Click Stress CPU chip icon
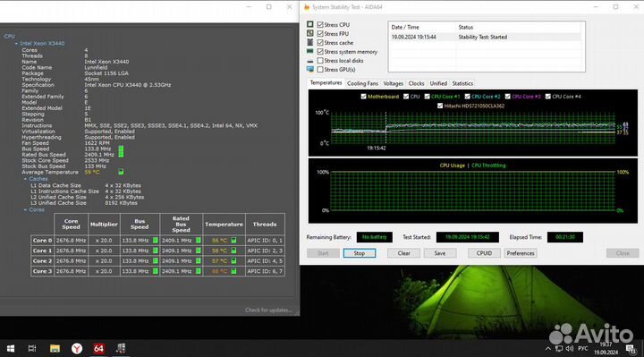The height and width of the screenshot is (357, 644). pyautogui.click(x=310, y=24)
